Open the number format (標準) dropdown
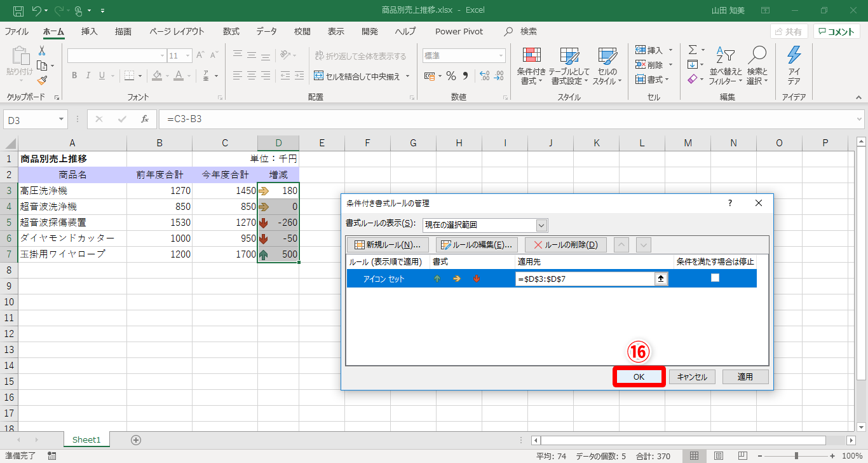This screenshot has width=868, height=463. pos(501,56)
